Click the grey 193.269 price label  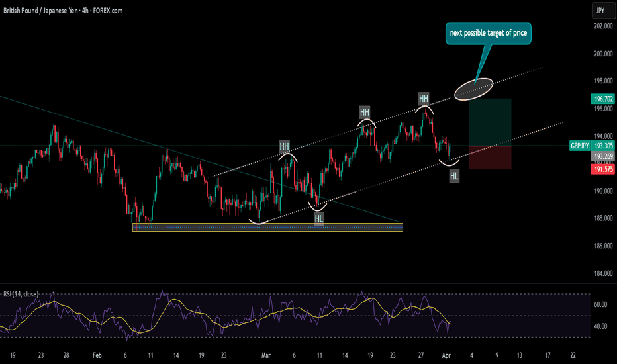pyautogui.click(x=603, y=156)
